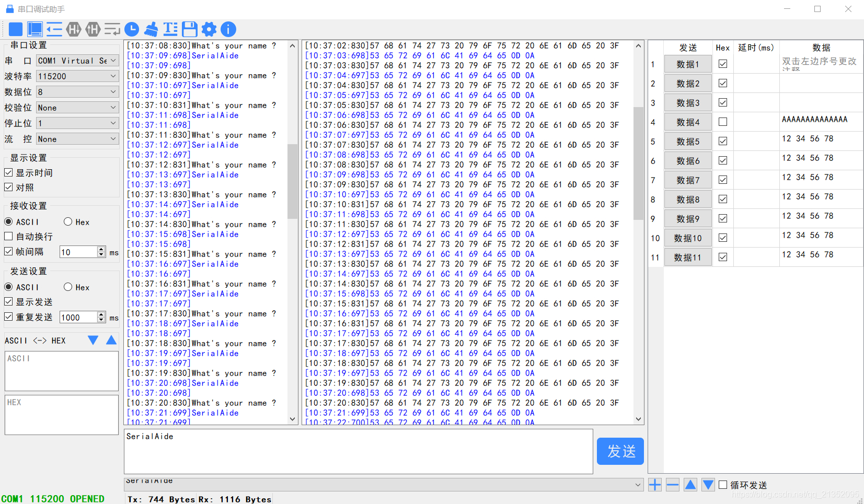Convert HEX to ASCII with up triangle
The height and width of the screenshot is (504, 864).
point(111,341)
